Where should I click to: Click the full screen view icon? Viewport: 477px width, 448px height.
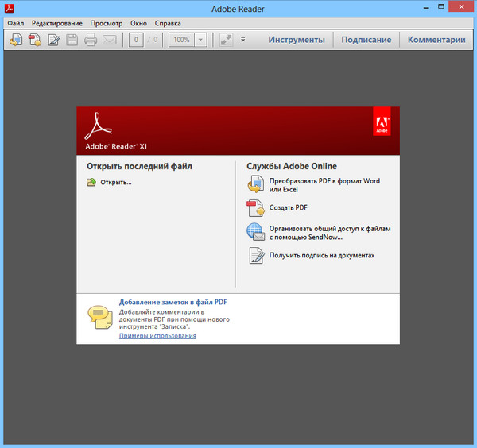tap(226, 40)
